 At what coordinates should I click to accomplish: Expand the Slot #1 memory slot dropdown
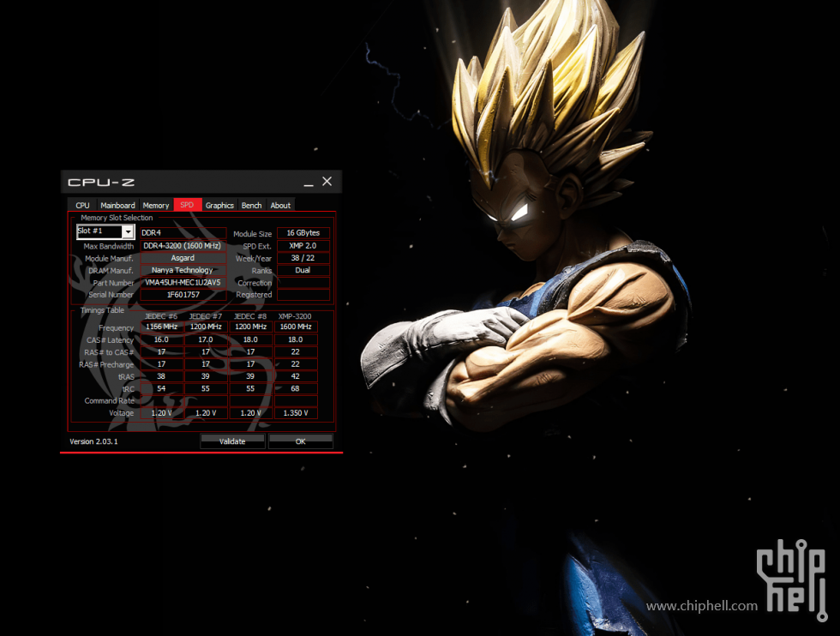coord(128,231)
